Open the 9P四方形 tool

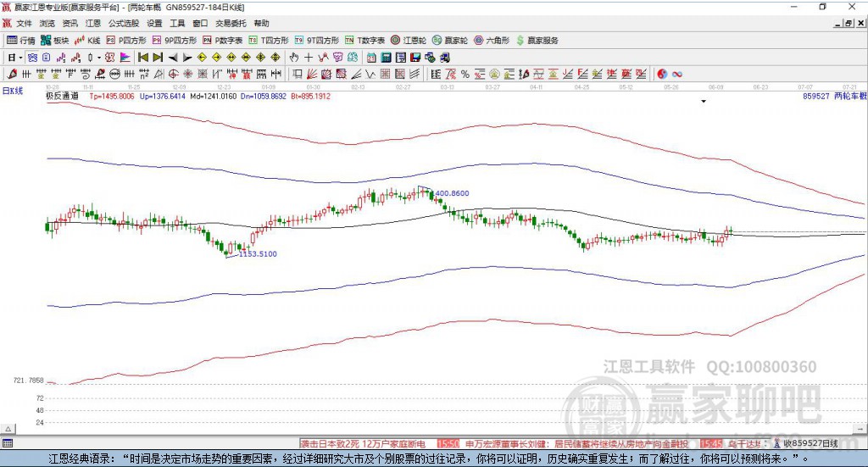[175, 41]
